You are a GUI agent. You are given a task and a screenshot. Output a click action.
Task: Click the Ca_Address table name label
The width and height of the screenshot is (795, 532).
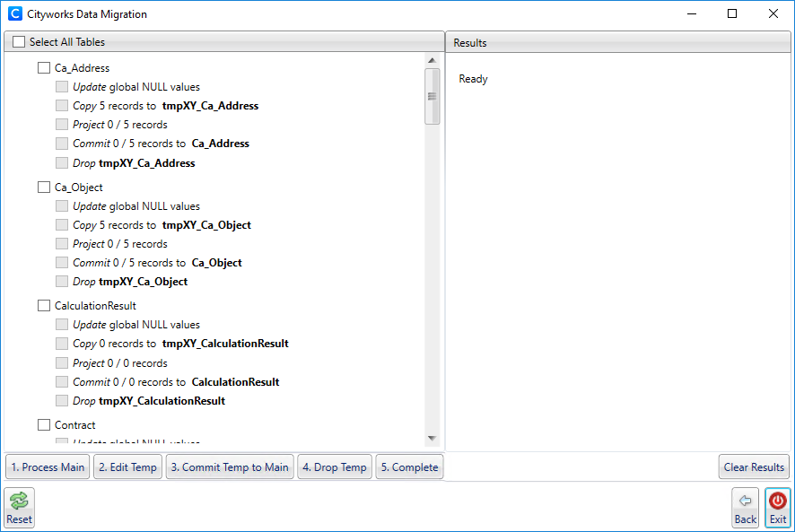point(83,68)
